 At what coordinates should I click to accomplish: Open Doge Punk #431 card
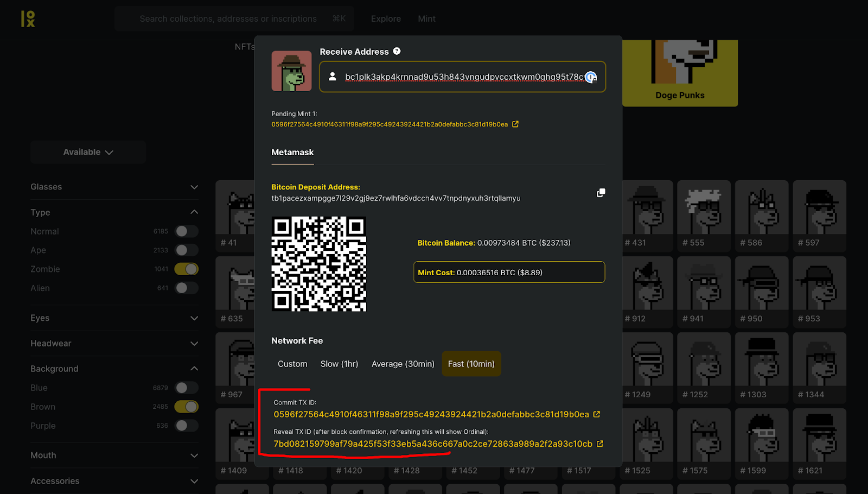tap(646, 216)
